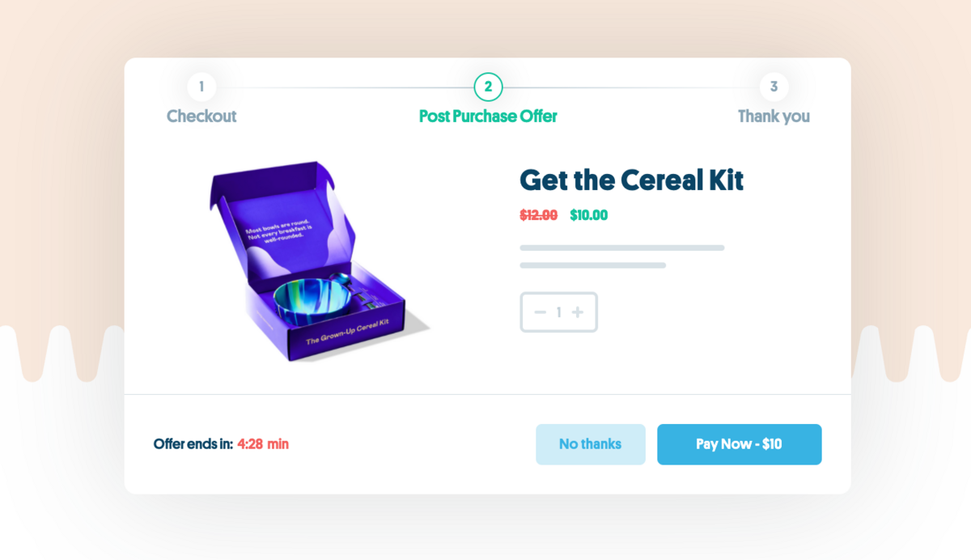Open the Post Purchase Offer step label
Viewport: 971px width, 560px height.
tap(488, 116)
